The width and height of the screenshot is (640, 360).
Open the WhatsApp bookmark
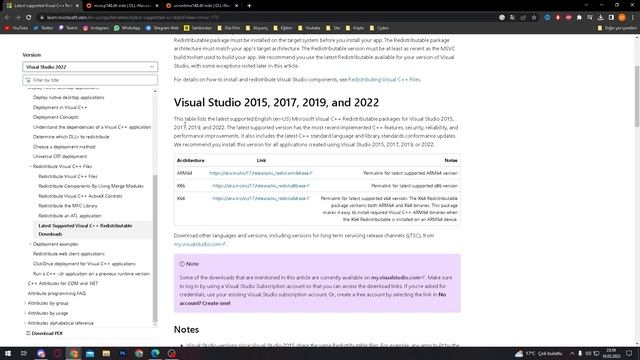pos(127,28)
